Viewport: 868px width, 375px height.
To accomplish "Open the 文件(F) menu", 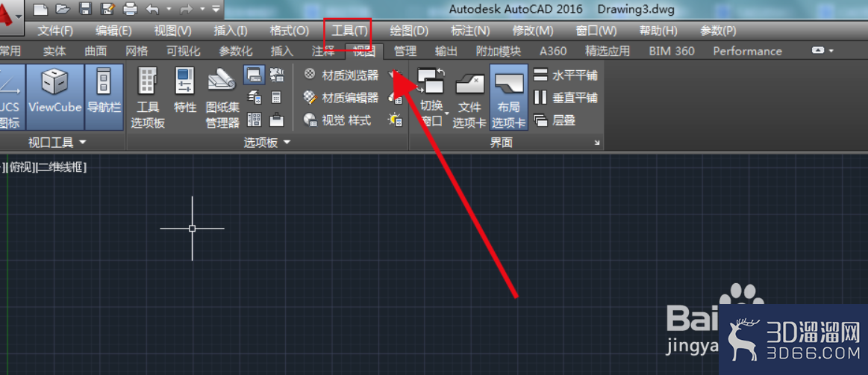I will point(55,31).
